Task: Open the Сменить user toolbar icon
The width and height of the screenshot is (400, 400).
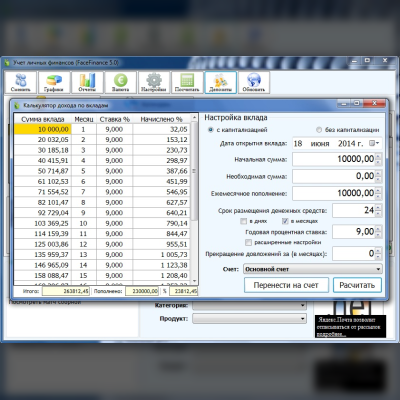Action: [x=21, y=82]
